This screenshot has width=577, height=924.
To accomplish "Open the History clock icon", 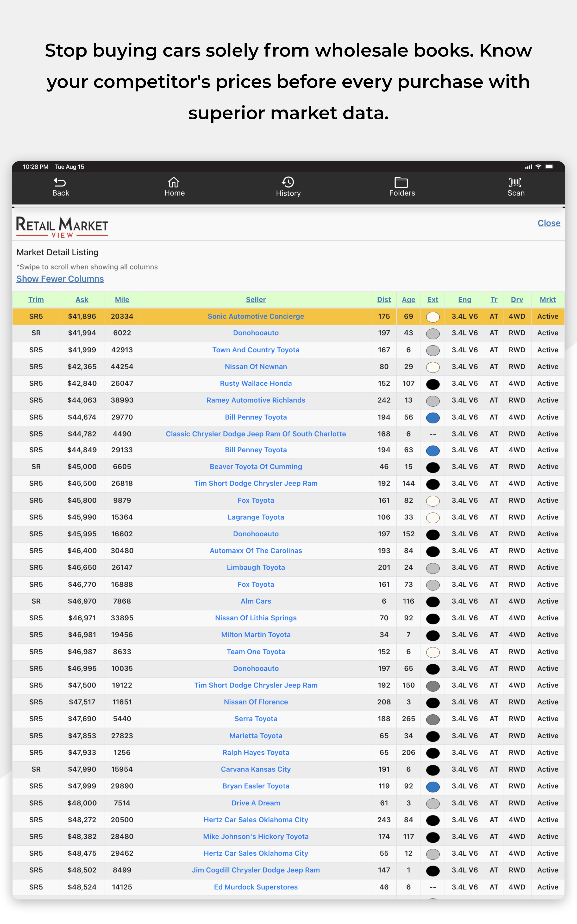I will click(x=288, y=182).
